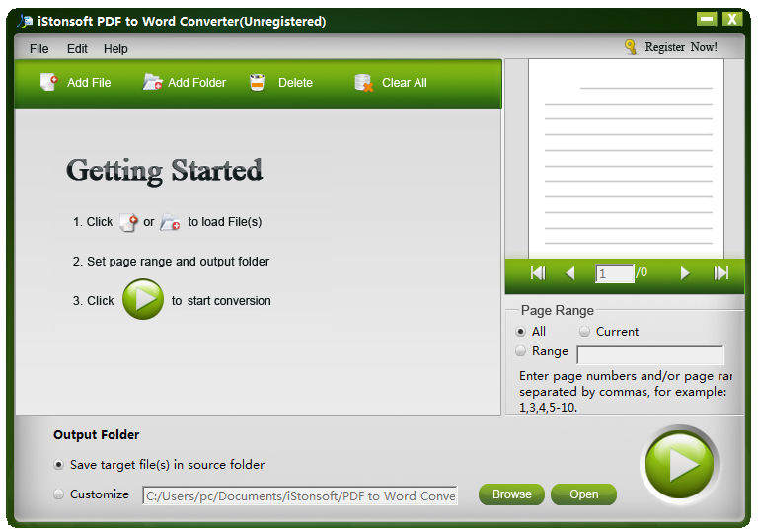Choose the Customize output folder option
This screenshot has height=532, width=758.
click(58, 494)
